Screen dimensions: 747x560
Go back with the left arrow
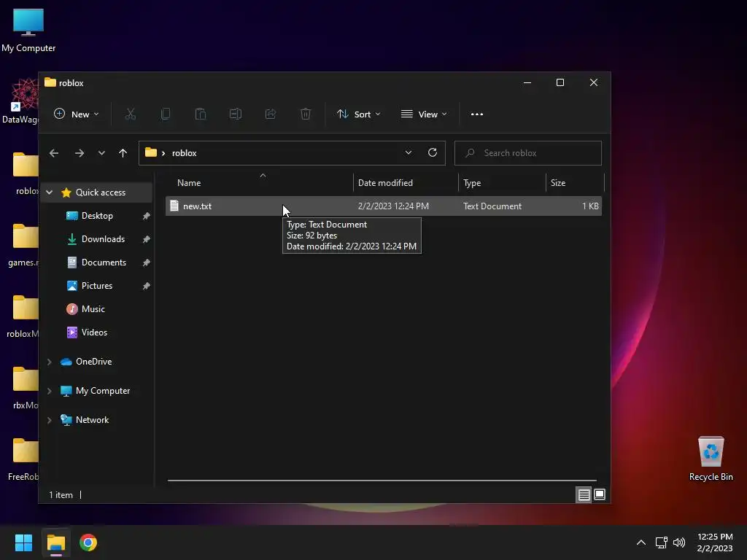[x=54, y=153]
